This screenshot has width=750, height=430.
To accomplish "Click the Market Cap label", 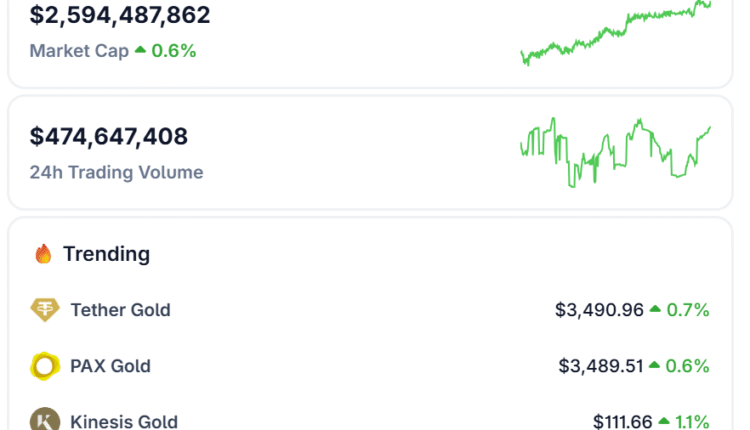I will pyautogui.click(x=79, y=50).
